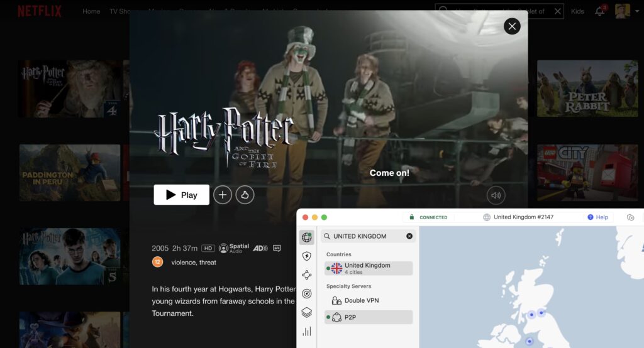Open the stacked layers sidebar icon
Screen dimensions: 644x348
(307, 312)
